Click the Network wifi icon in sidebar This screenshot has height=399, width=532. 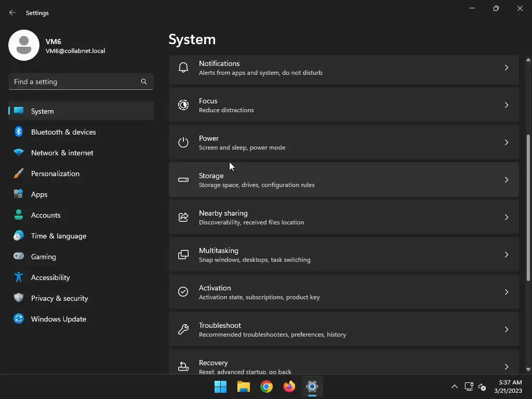coord(19,152)
